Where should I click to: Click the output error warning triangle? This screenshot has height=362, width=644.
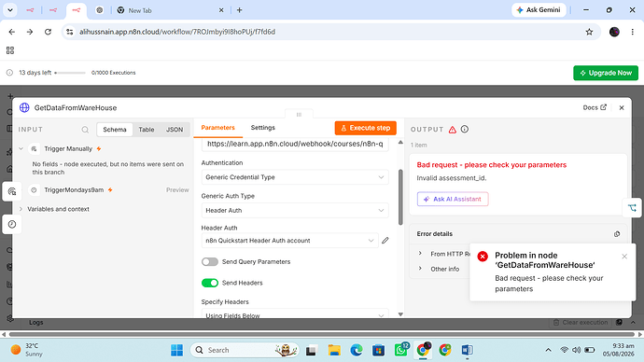click(452, 130)
